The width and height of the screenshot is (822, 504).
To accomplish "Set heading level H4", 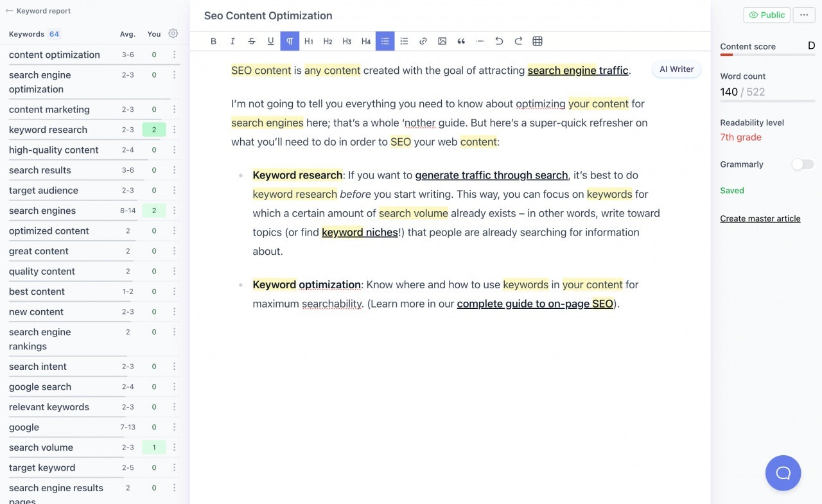I will 366,41.
